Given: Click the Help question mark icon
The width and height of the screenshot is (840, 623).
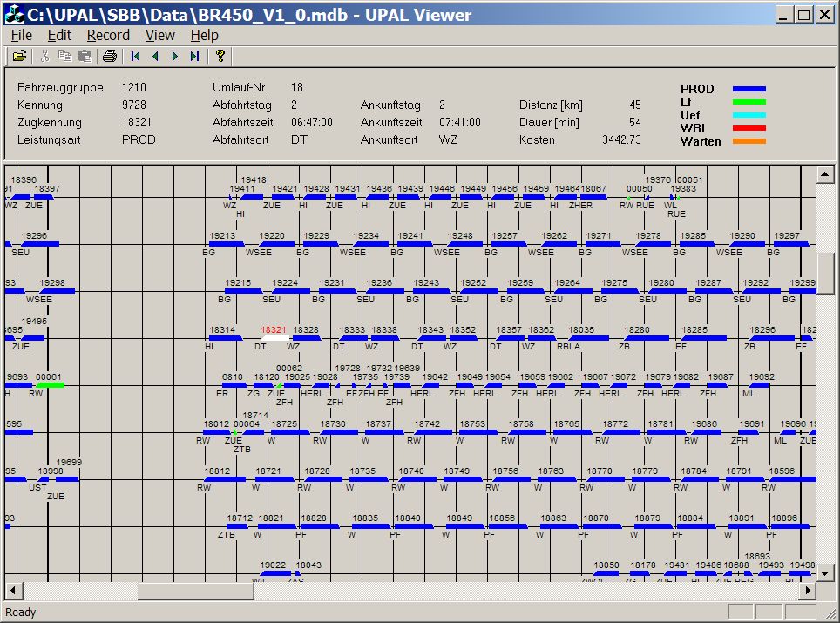Looking at the screenshot, I should point(220,57).
